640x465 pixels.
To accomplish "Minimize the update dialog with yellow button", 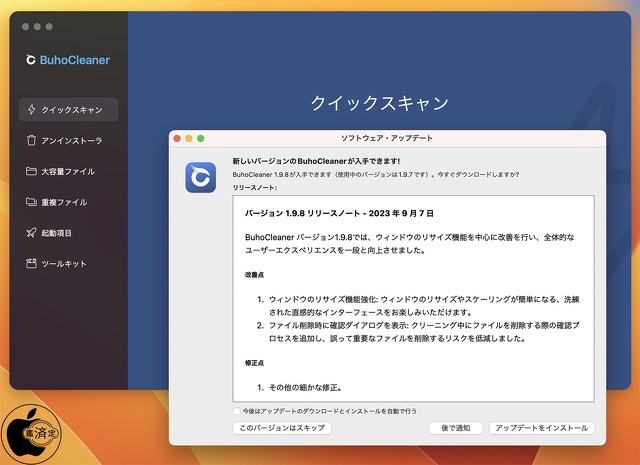I will (x=189, y=138).
